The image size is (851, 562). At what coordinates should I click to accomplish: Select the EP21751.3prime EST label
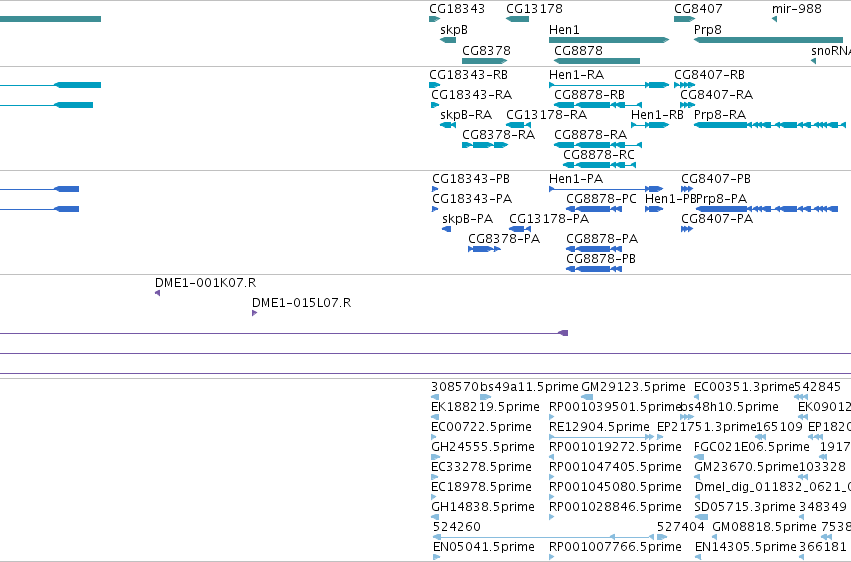707,427
